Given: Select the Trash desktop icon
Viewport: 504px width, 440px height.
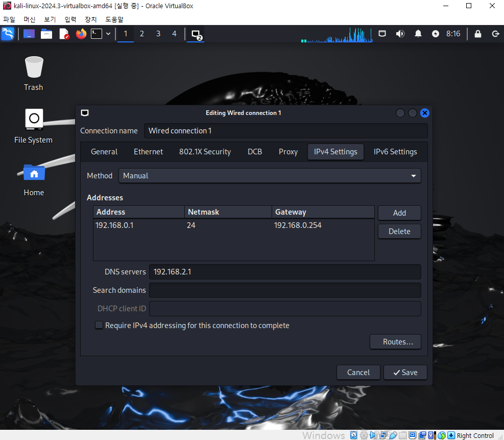Looking at the screenshot, I should [34, 74].
